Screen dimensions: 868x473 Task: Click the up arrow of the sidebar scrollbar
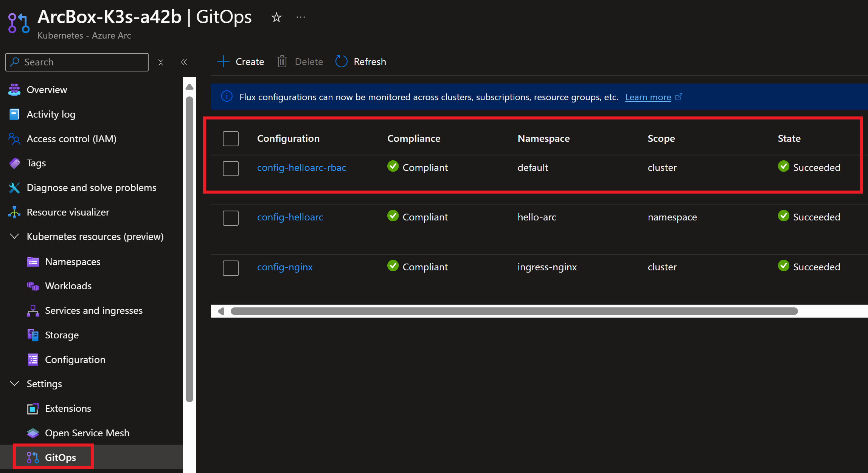[189, 87]
